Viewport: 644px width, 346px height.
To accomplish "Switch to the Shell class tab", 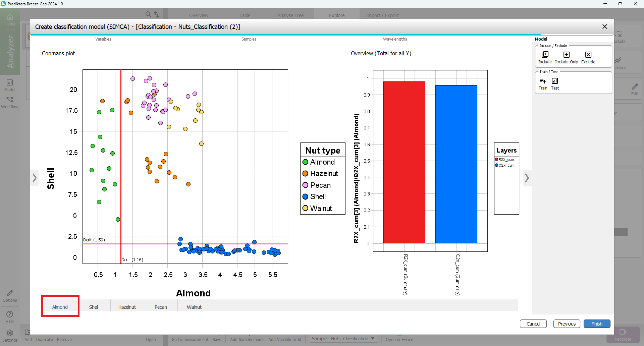I will pos(94,307).
